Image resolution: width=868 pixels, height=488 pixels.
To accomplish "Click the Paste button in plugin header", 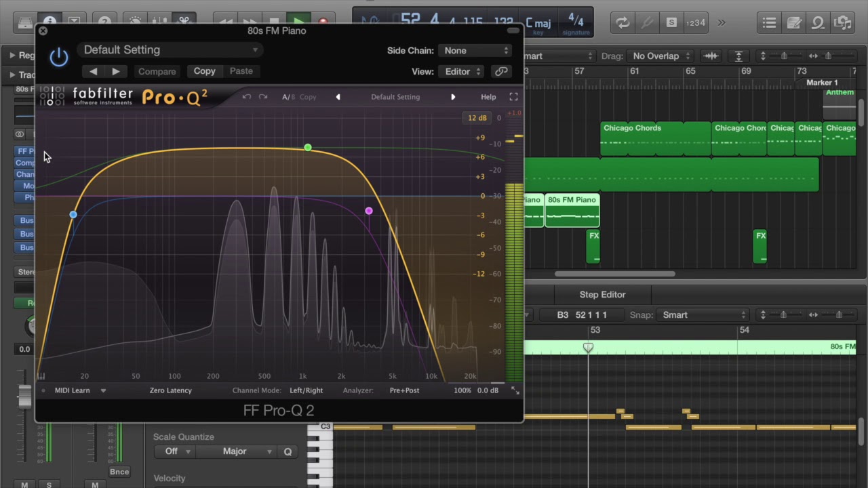I will click(241, 71).
